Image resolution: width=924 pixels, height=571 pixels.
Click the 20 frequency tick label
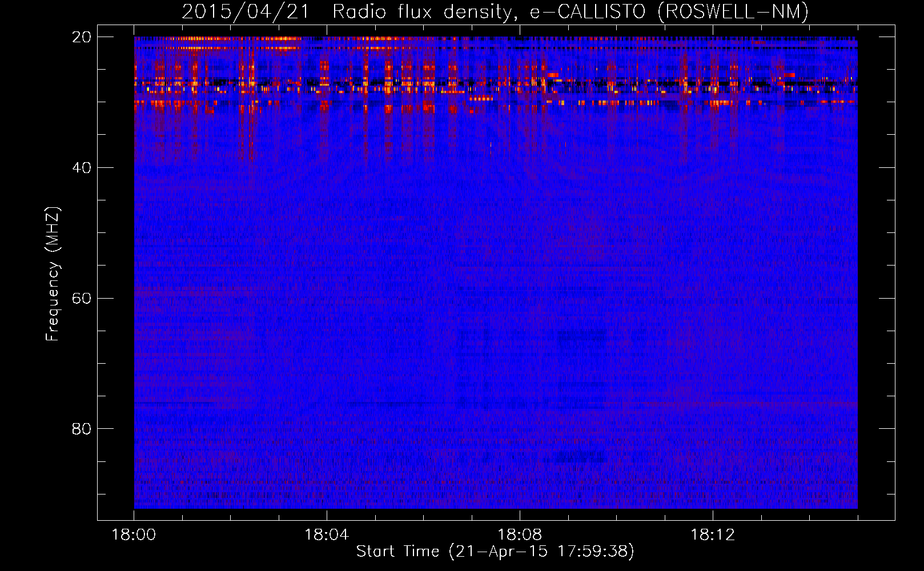(x=82, y=37)
